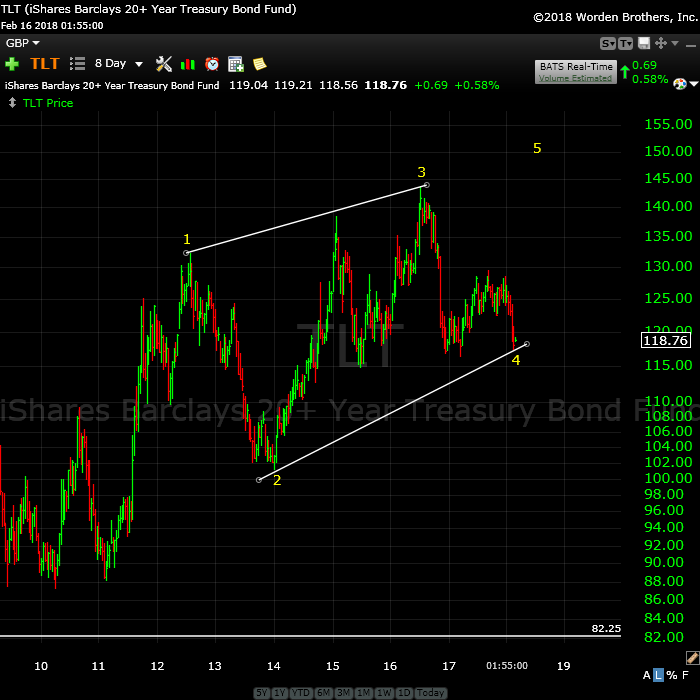Viewport: 700px width, 700px height.
Task: Click the yellow wave label 1
Action: (187, 239)
